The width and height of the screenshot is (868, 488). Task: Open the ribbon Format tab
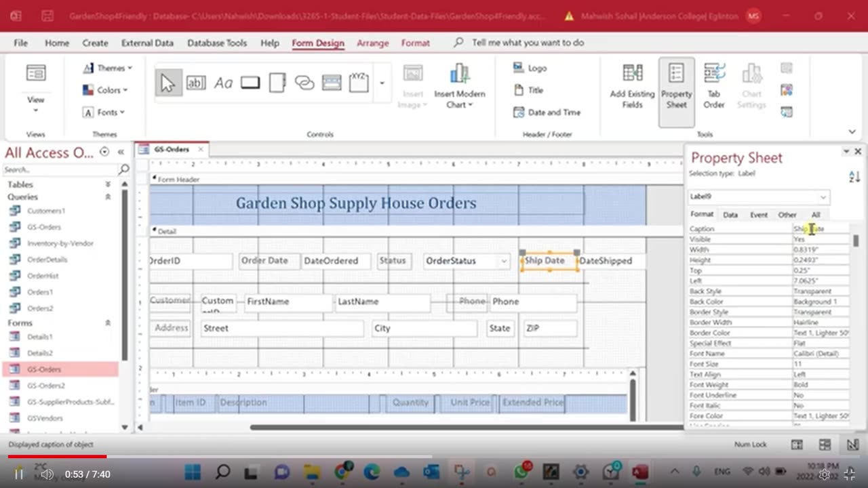[x=416, y=43]
